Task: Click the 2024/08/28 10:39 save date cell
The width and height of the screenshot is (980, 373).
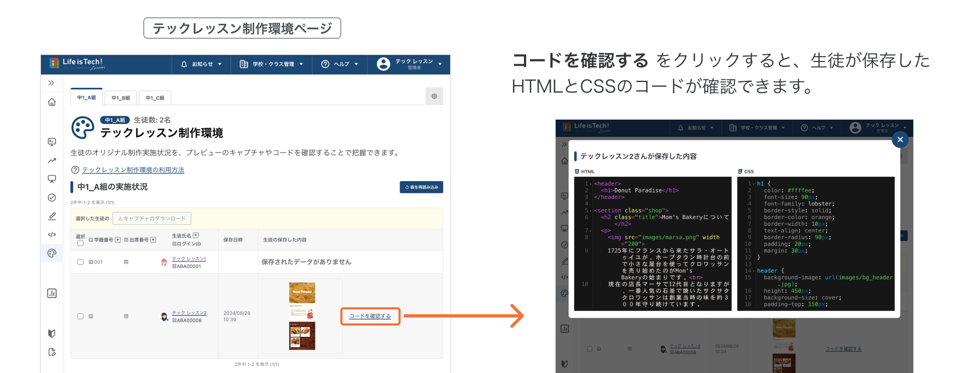Action: (237, 316)
